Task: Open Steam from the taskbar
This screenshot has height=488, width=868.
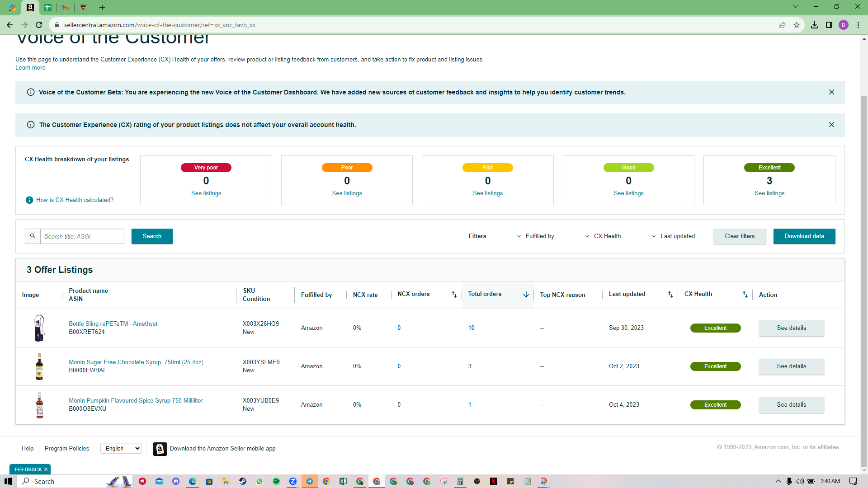Action: tap(243, 481)
